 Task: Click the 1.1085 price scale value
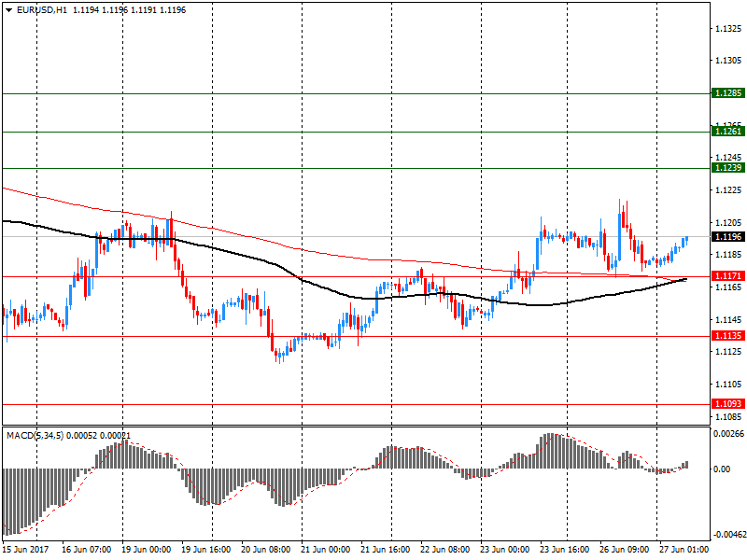[x=728, y=416]
